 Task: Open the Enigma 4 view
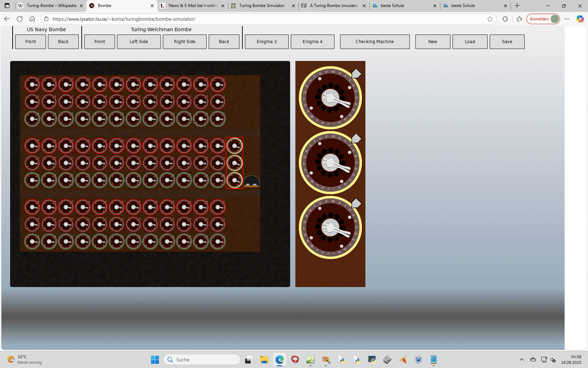point(312,42)
